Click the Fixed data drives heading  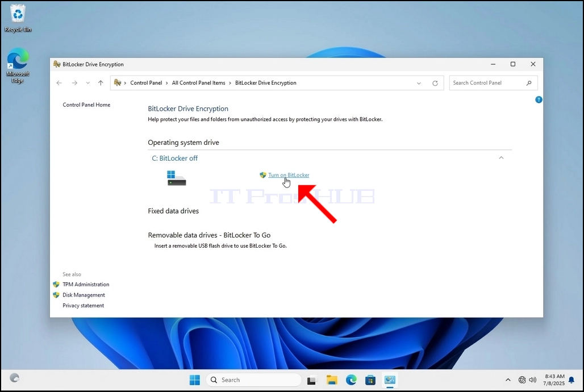(173, 211)
